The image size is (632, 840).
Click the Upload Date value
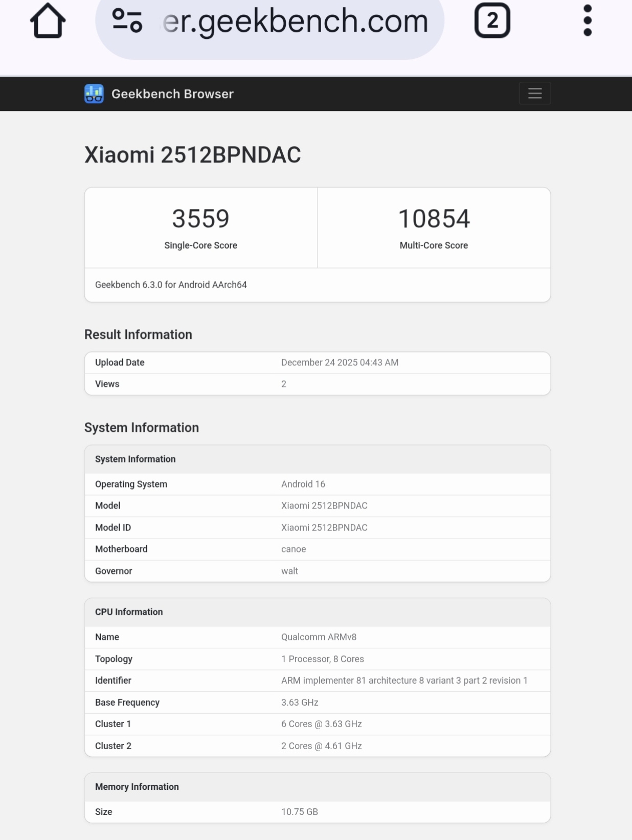[x=340, y=362]
